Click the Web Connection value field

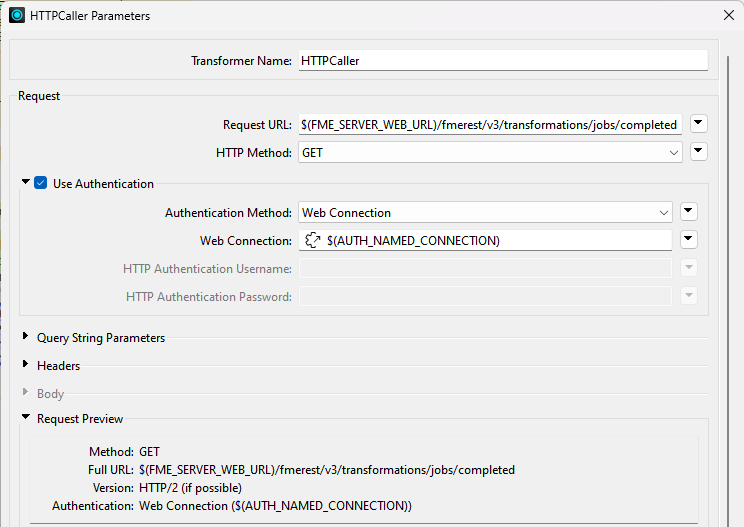click(485, 240)
